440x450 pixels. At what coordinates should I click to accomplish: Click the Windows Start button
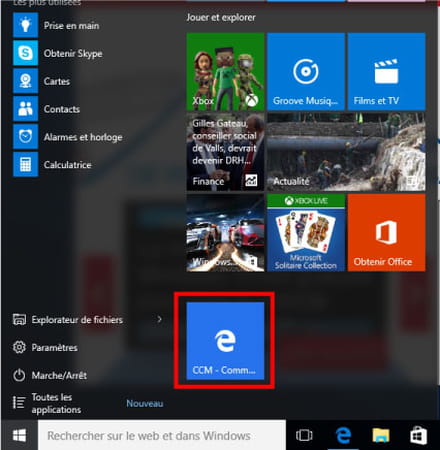[19, 435]
